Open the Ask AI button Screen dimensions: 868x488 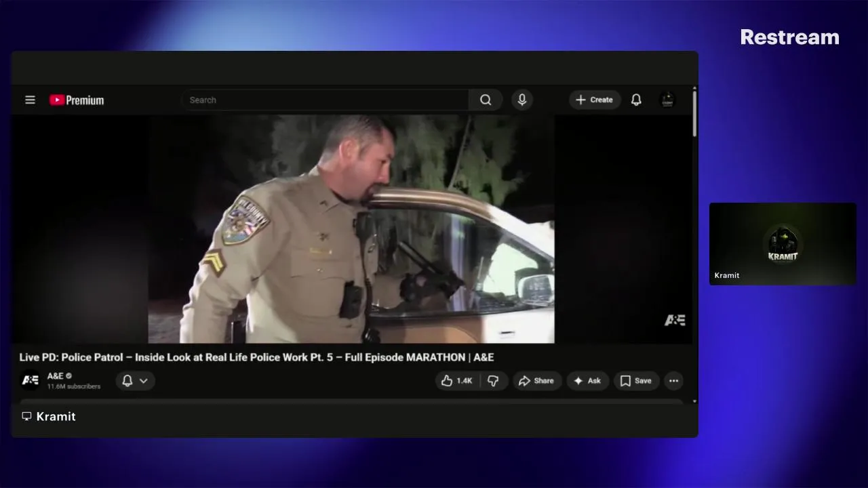587,381
